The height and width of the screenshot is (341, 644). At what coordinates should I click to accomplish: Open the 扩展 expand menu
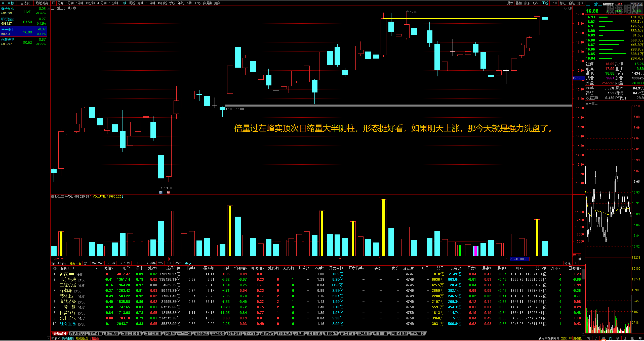click(56, 338)
